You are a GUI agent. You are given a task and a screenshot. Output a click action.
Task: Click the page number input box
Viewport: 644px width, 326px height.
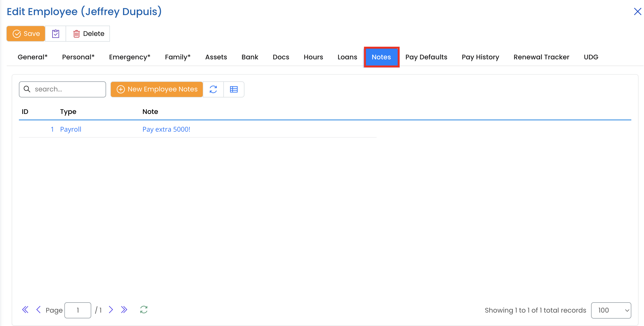[78, 310]
